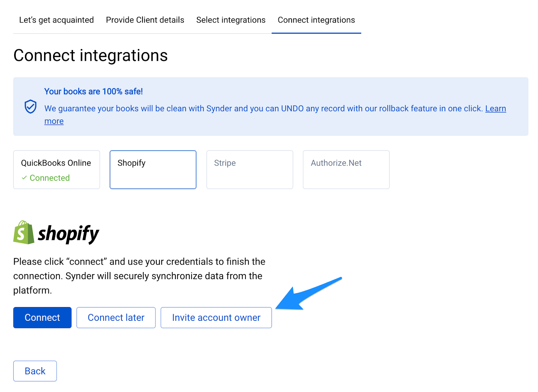Click the blue Connect button
Image resolution: width=538 pixels, height=392 pixels.
[x=42, y=317]
